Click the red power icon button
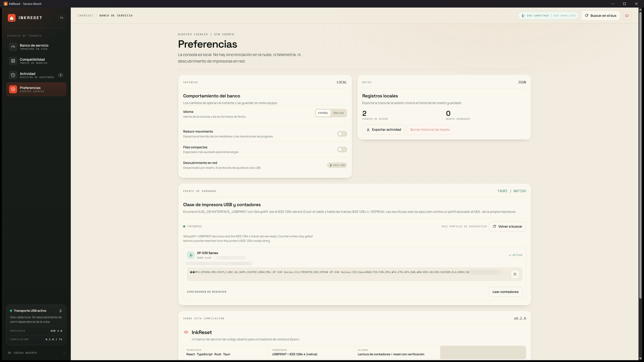Viewport: 644px width, 362px height. pos(627,15)
